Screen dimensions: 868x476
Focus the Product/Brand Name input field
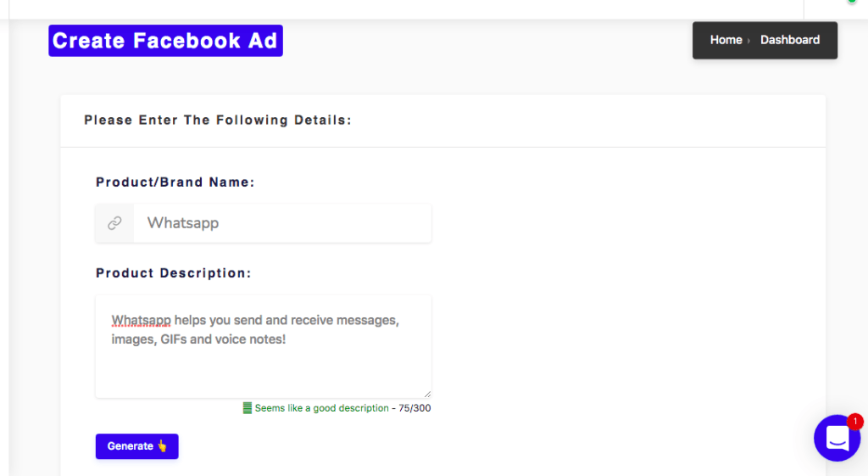point(282,223)
